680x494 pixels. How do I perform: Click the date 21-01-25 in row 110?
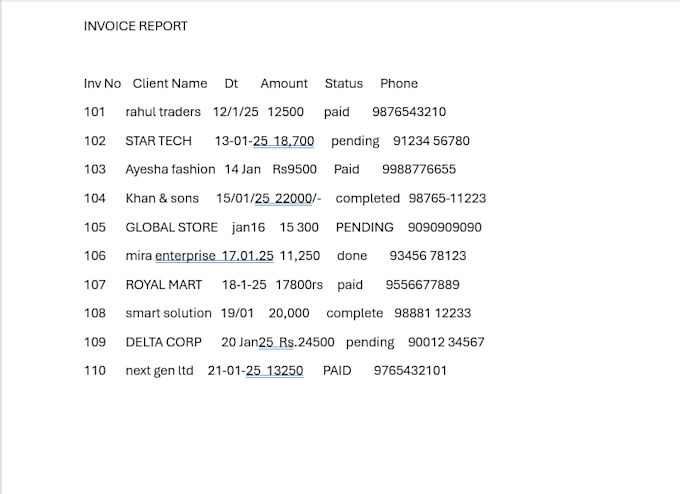[x=234, y=371]
